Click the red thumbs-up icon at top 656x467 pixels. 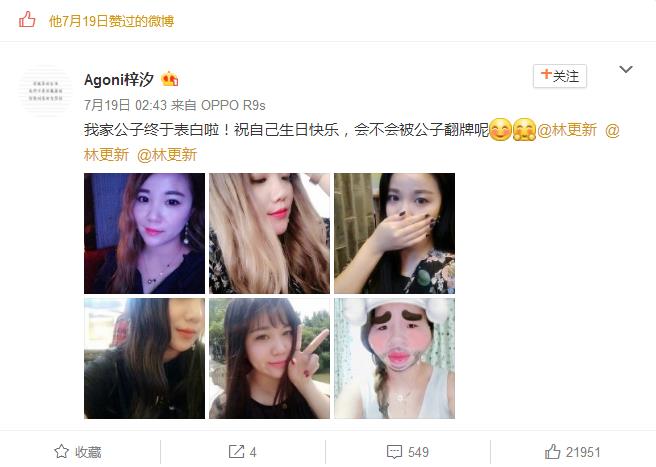coord(27,20)
